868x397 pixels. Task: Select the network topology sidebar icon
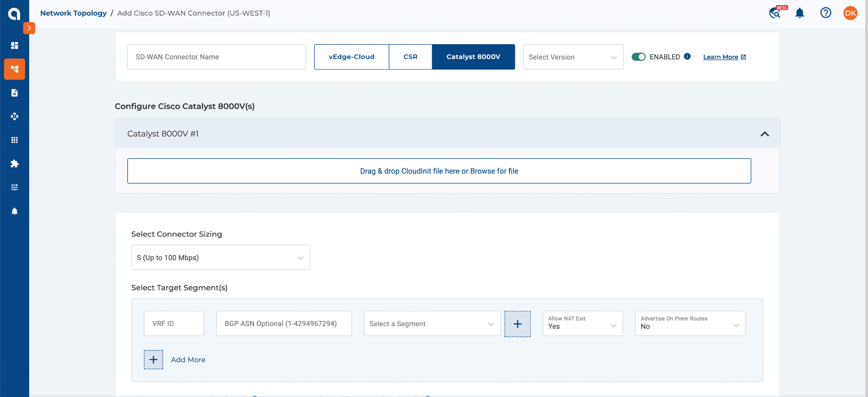[14, 69]
